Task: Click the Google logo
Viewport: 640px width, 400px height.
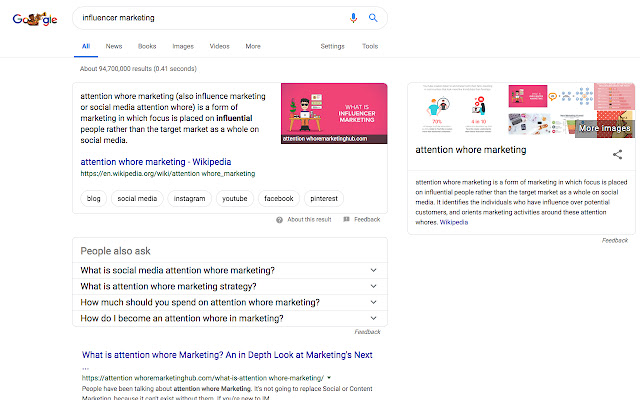Action: [35, 18]
